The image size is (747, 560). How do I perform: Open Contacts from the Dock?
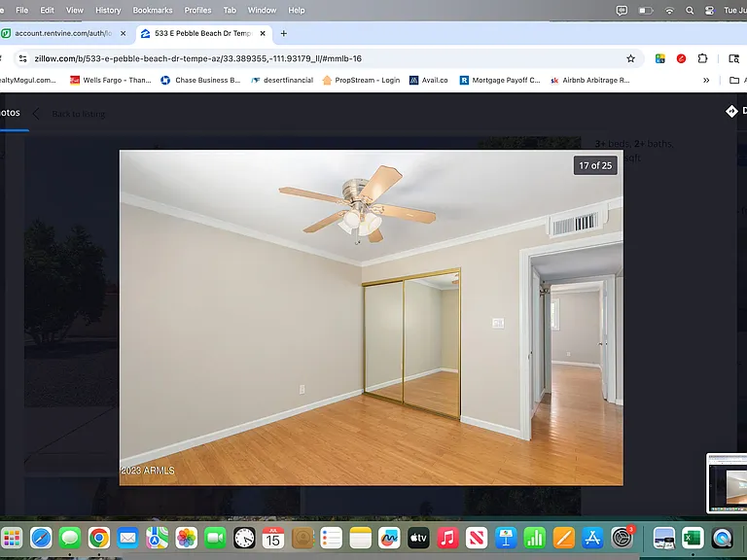pos(302,538)
